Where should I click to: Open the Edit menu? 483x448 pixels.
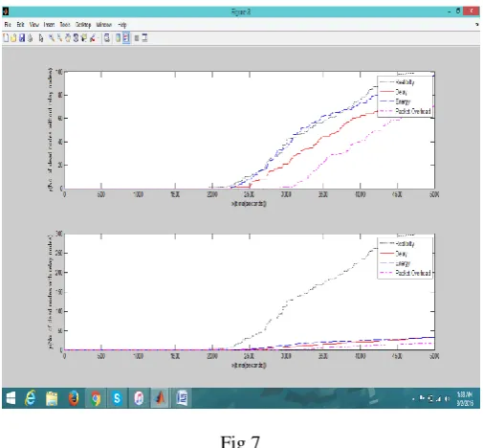pos(20,25)
